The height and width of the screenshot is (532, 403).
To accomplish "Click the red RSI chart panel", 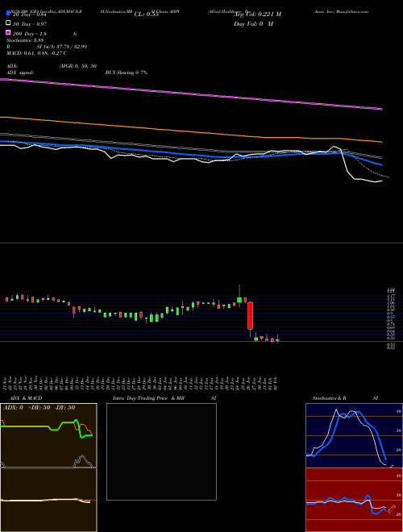I will pyautogui.click(x=354, y=500).
